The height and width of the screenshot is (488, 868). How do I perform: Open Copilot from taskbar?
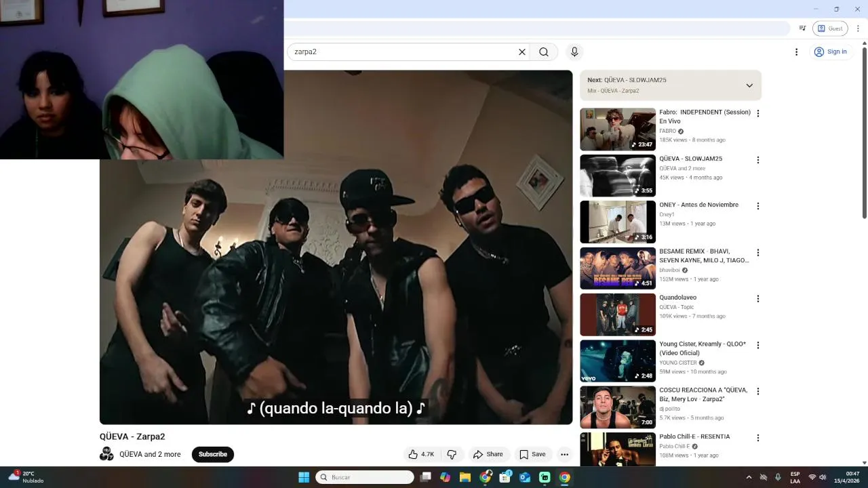click(x=445, y=477)
